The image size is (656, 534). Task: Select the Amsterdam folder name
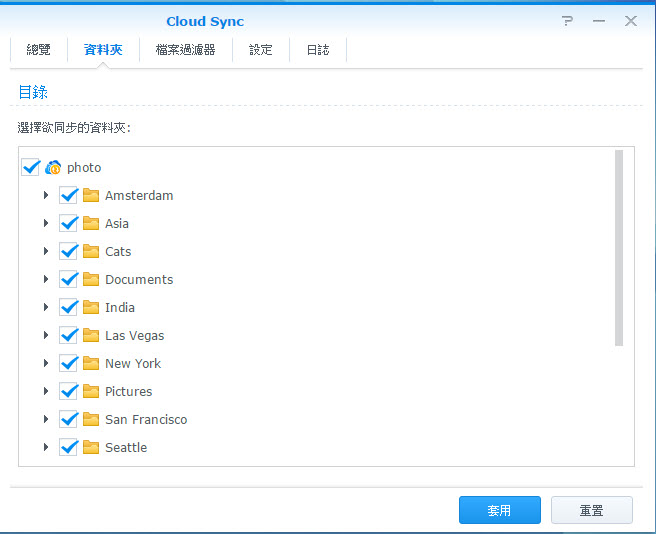pyautogui.click(x=139, y=195)
